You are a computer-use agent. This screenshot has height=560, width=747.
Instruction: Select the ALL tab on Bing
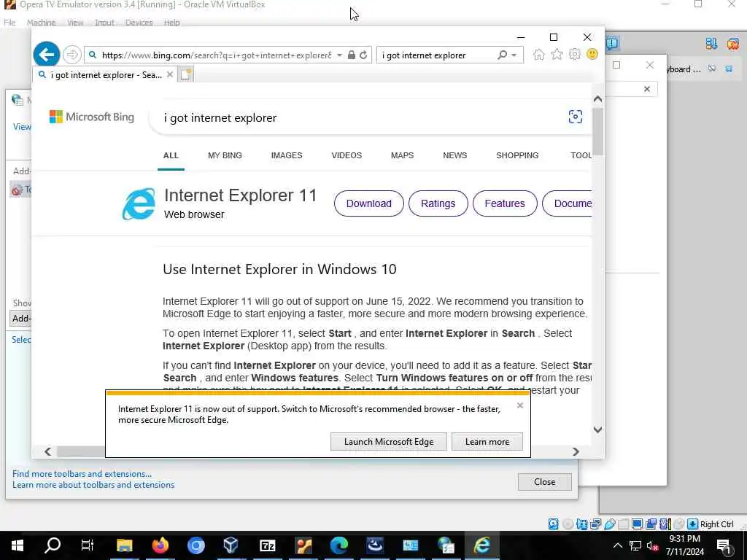pyautogui.click(x=171, y=155)
